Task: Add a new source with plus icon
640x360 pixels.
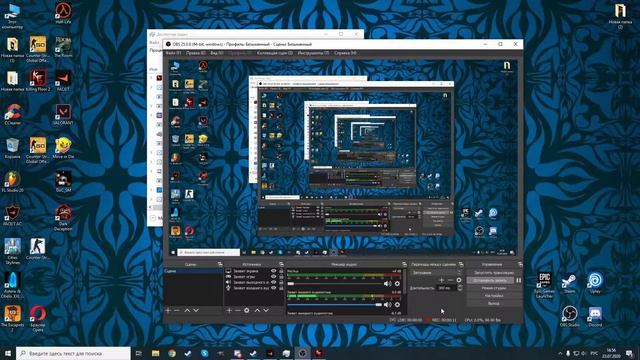Action: point(229,311)
